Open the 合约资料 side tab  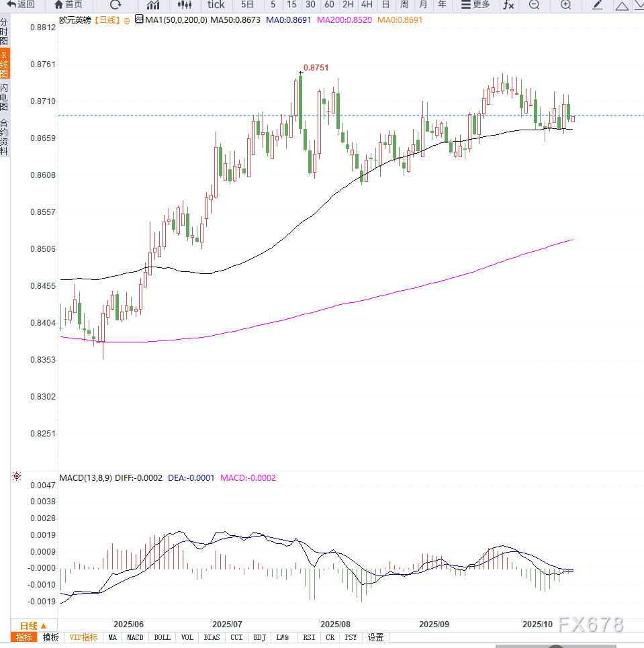point(4,137)
